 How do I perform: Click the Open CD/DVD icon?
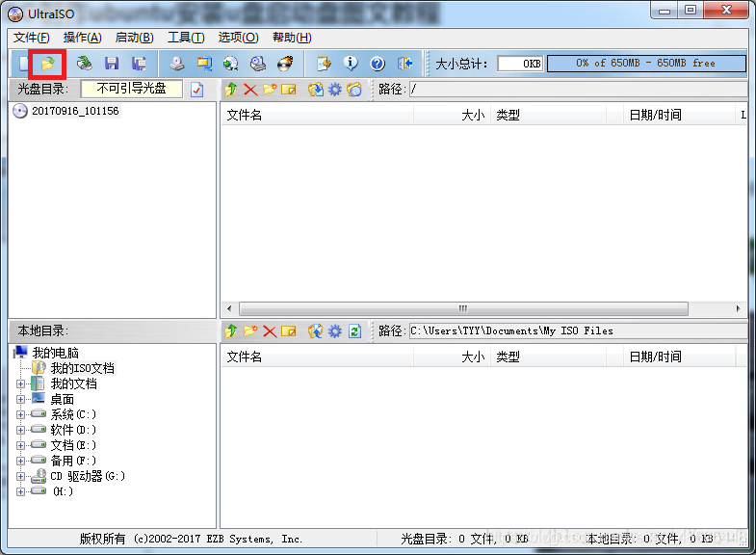tap(85, 64)
